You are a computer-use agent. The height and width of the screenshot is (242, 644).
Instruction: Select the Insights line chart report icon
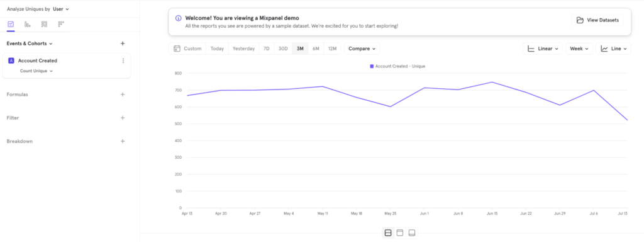point(11,25)
